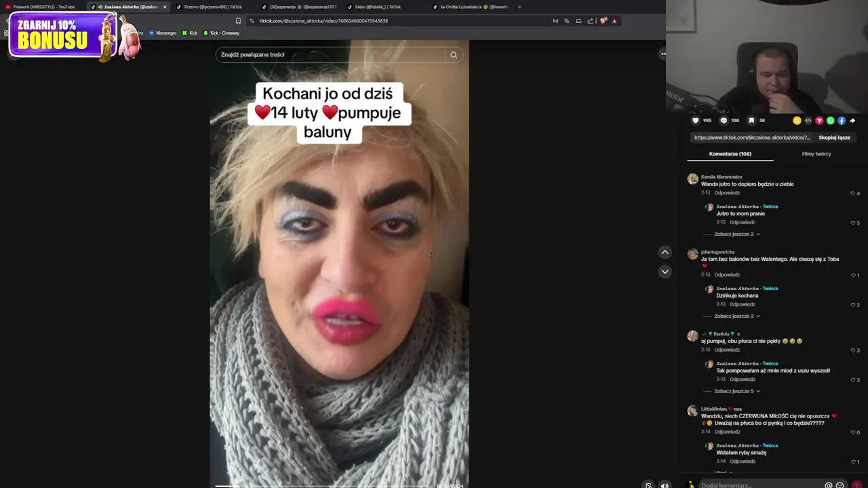The image size is (868, 488).
Task: Open comments via speech bubble icon (108)
Action: (x=724, y=121)
